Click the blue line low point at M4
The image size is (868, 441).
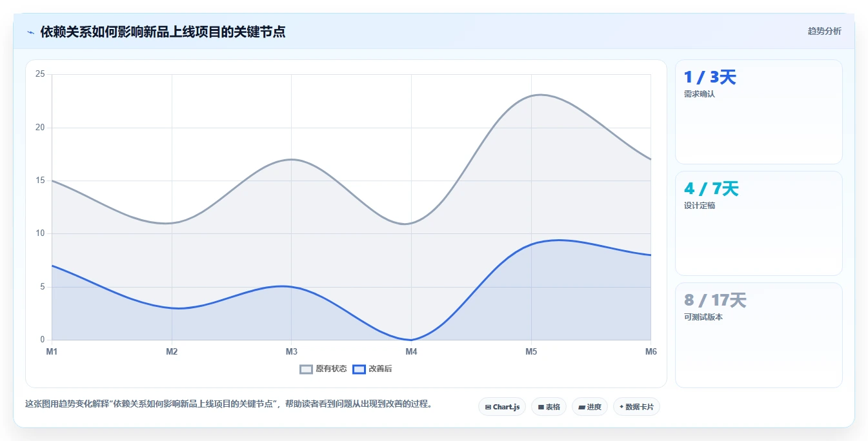[x=411, y=340]
